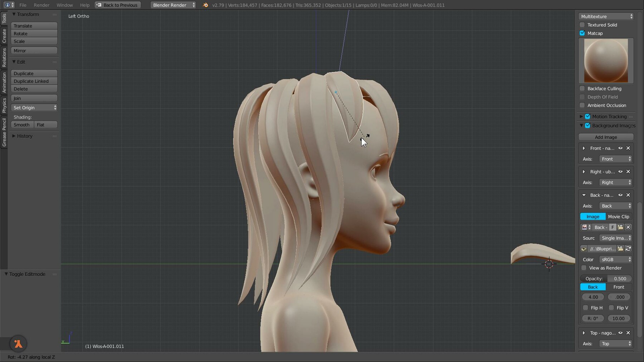Open file browser icon to replace Back image
Screen dimensions: 644x362
coord(620,227)
